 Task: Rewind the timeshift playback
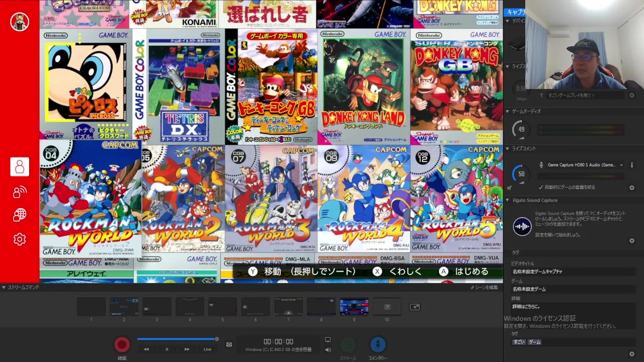coord(146,349)
